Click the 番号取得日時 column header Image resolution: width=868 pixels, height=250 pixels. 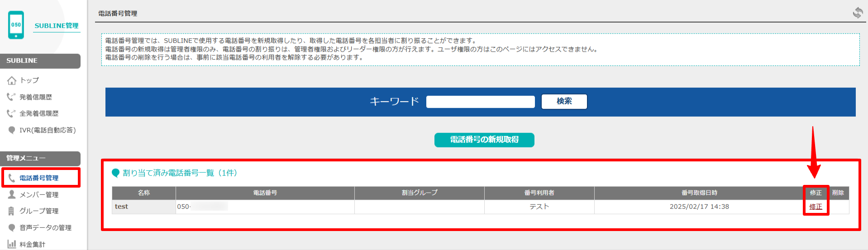[x=699, y=193]
